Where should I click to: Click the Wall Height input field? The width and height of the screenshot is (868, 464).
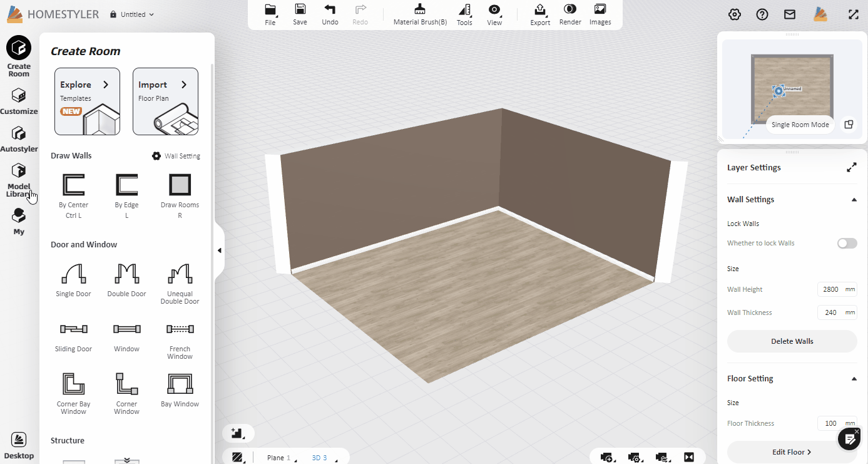click(x=830, y=289)
